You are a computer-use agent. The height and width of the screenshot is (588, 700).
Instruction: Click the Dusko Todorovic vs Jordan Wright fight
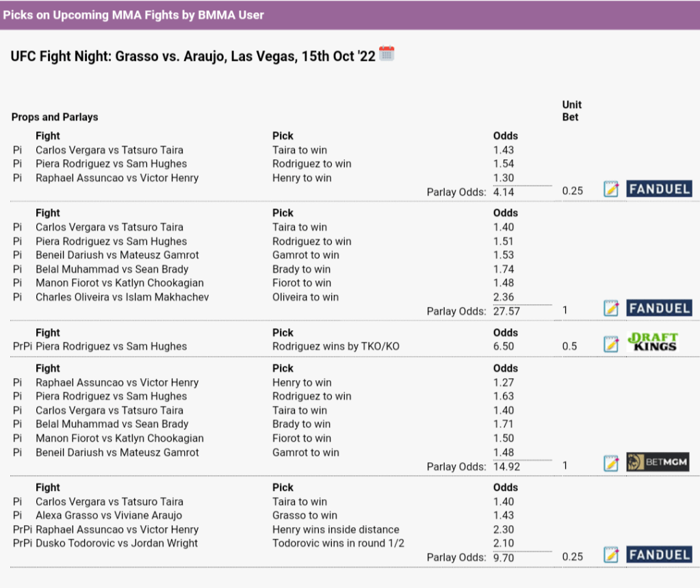coord(116,544)
